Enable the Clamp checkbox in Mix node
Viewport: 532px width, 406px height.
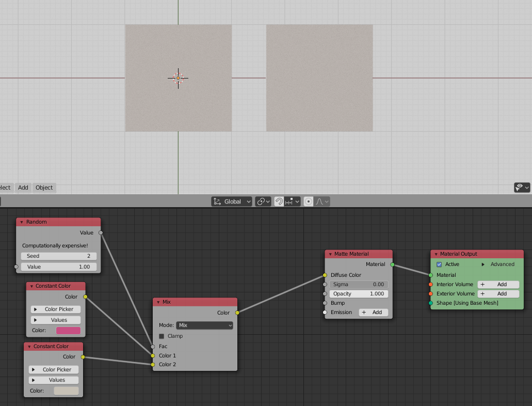pyautogui.click(x=162, y=336)
